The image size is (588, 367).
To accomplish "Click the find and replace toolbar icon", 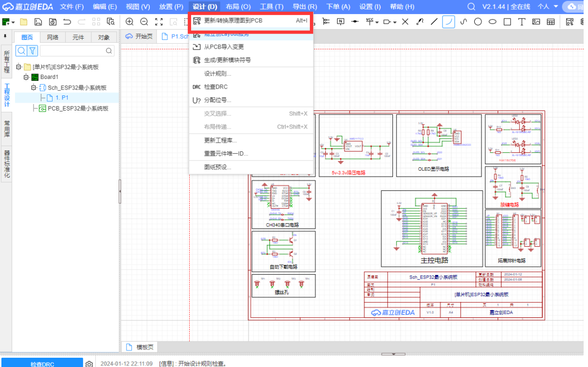I will point(111,22).
